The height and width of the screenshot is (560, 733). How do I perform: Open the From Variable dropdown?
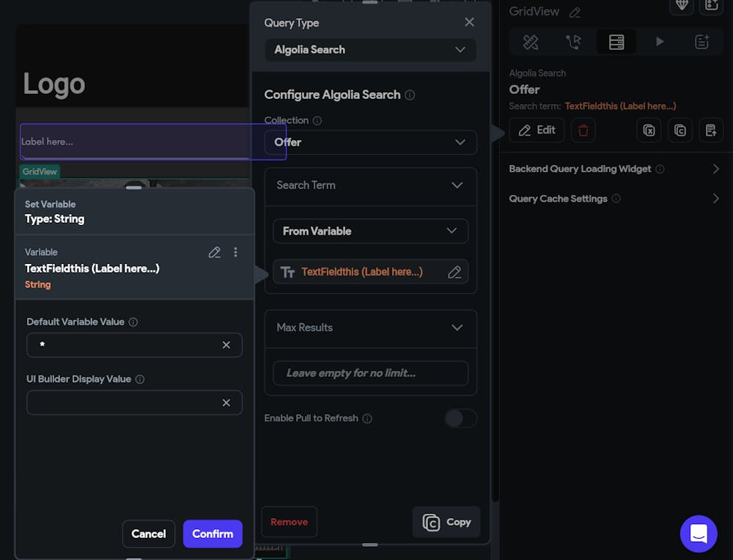click(370, 231)
